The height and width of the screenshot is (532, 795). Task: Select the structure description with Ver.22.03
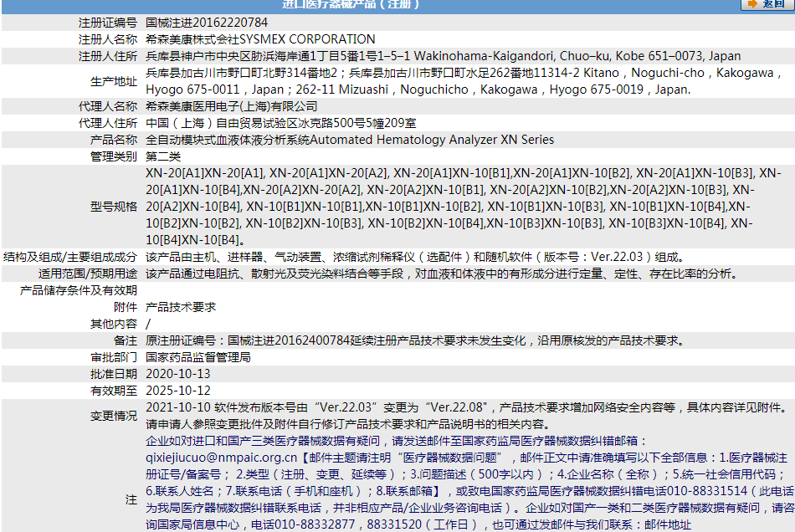[x=416, y=257]
